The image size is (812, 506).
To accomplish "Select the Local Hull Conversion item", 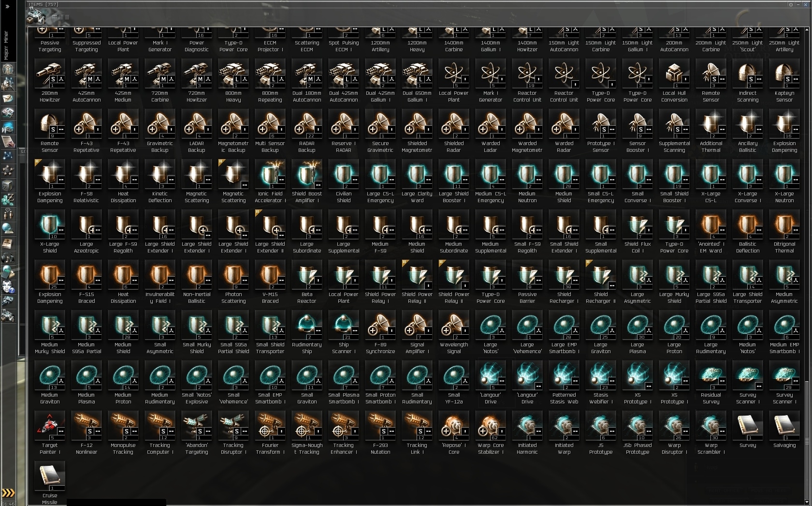I will coord(674,81).
